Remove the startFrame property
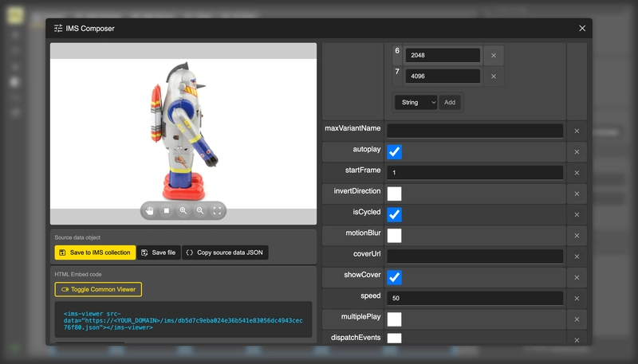Viewport: 638px width, 364px height. coord(577,173)
